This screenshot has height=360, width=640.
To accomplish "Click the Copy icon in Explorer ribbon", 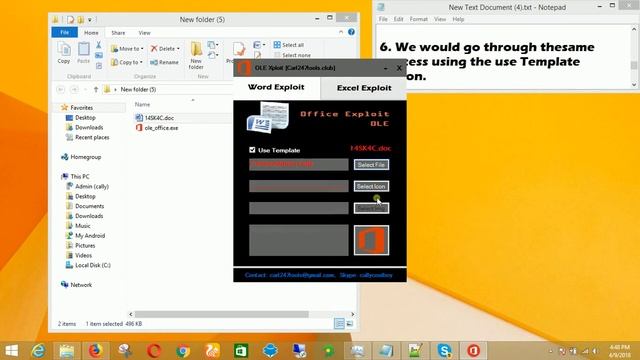I will tap(63, 53).
